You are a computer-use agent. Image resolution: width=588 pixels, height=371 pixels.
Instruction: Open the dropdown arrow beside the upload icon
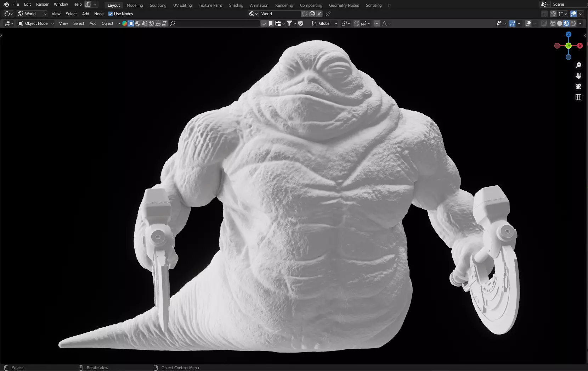click(x=95, y=4)
